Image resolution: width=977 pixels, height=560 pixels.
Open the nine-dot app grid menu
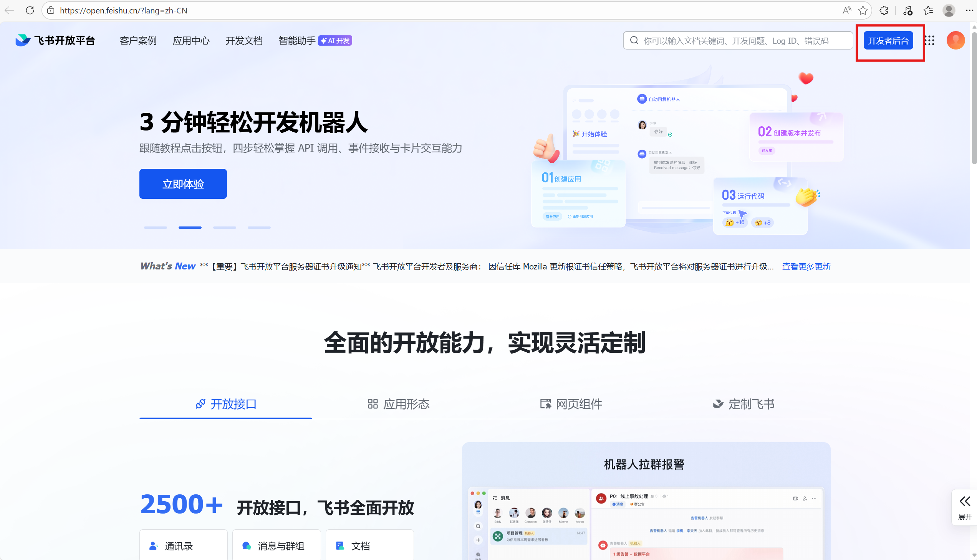(929, 40)
